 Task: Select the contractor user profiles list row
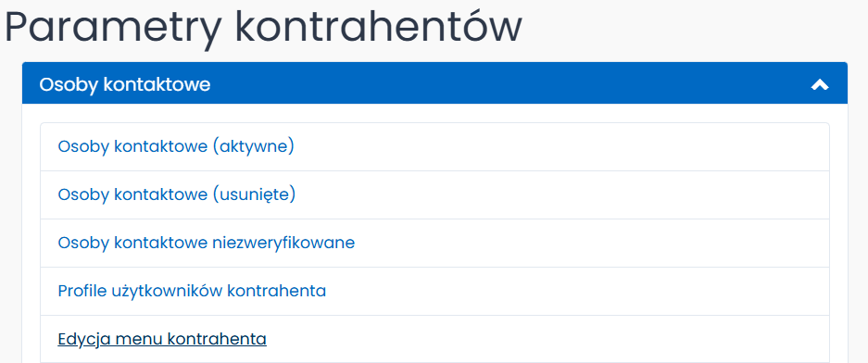pos(434,291)
